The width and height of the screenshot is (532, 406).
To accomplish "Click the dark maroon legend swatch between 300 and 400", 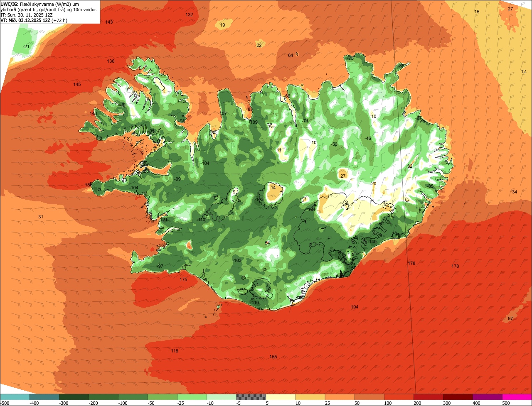I will click(x=458, y=397).
